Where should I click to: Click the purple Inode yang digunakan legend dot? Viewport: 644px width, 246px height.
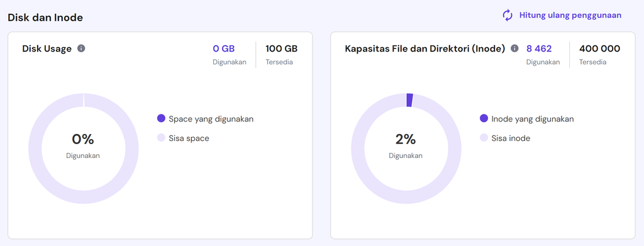484,119
